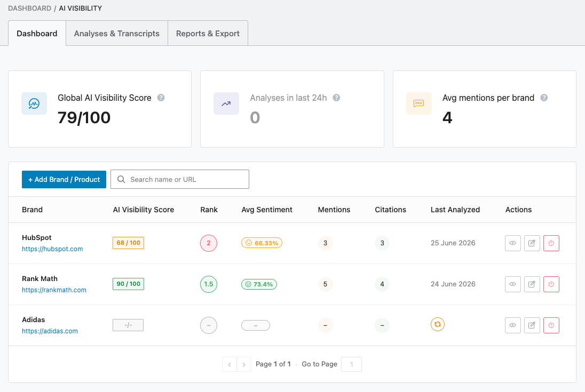
Task: Click Adidas's empty score placeholder
Action: pyautogui.click(x=128, y=325)
